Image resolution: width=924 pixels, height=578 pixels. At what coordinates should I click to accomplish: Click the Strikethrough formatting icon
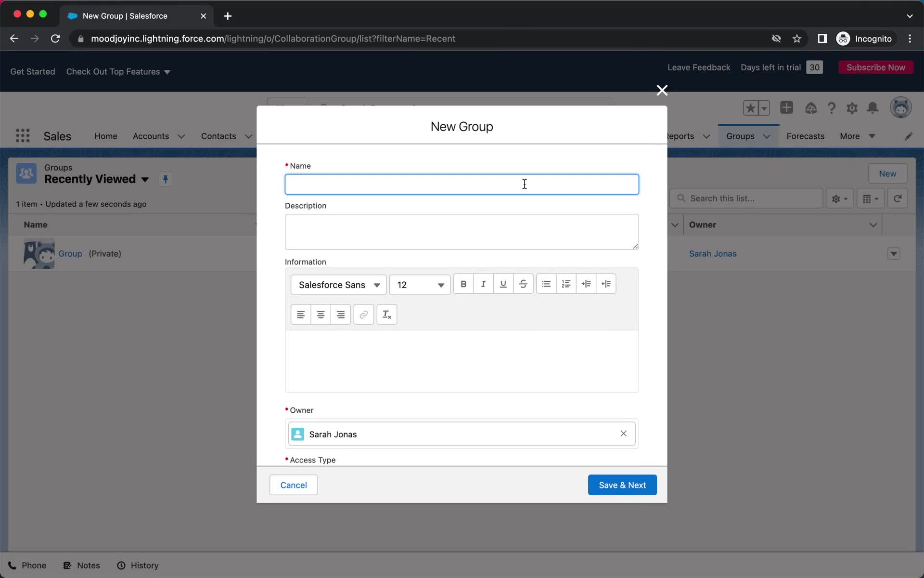coord(524,284)
